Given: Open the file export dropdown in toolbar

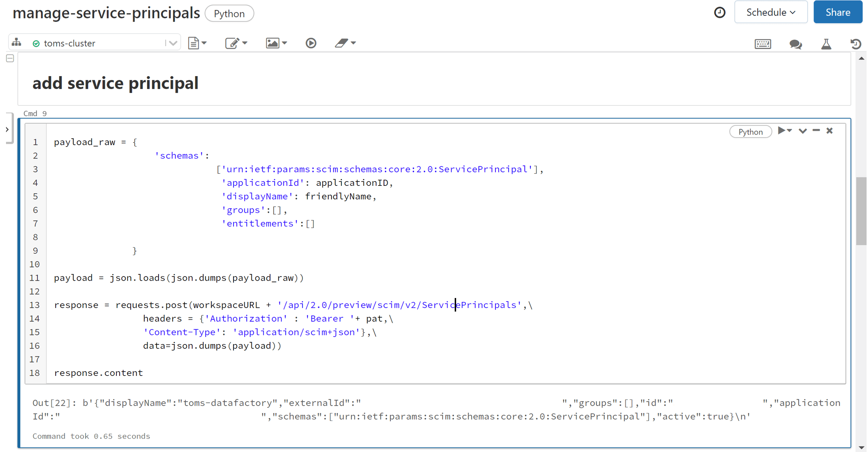Looking at the screenshot, I should (197, 43).
